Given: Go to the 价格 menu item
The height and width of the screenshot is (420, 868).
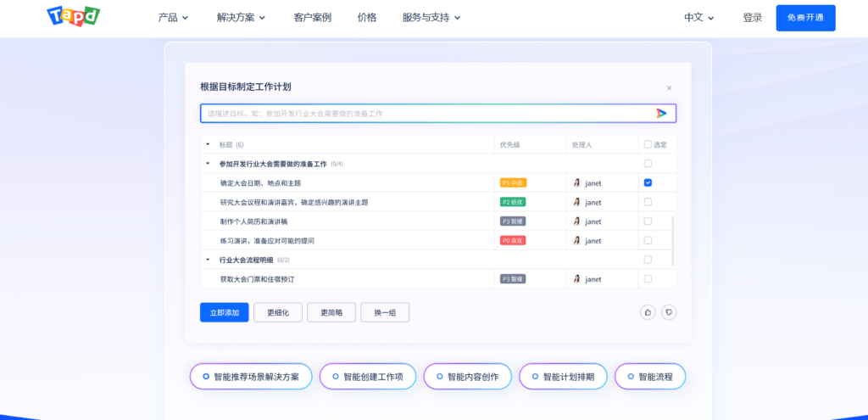Looking at the screenshot, I should coord(367,17).
